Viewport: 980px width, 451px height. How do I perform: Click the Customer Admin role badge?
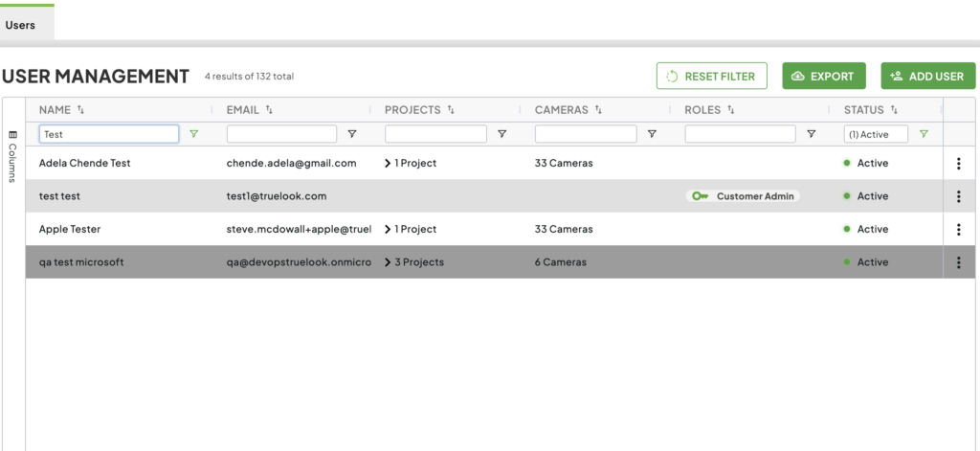[743, 196]
